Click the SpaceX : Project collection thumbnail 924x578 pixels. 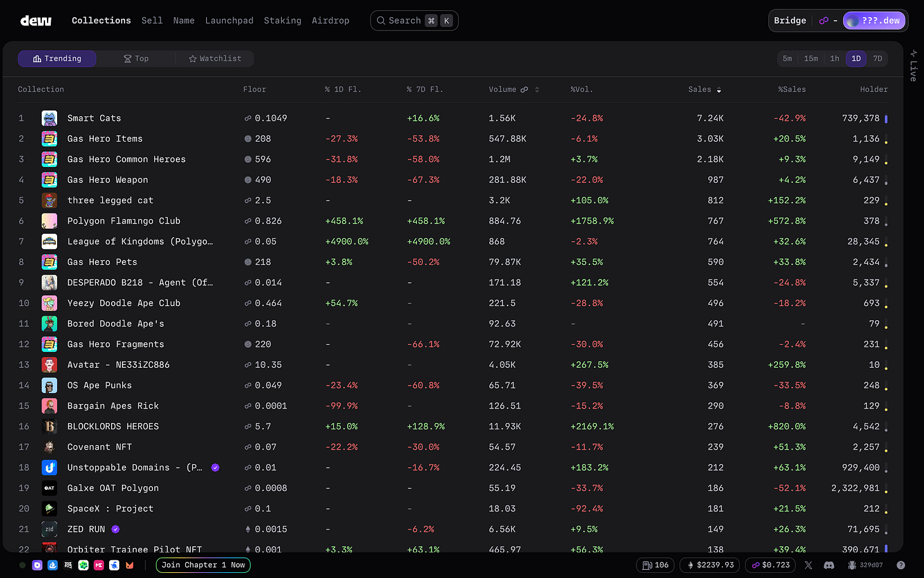click(x=49, y=509)
